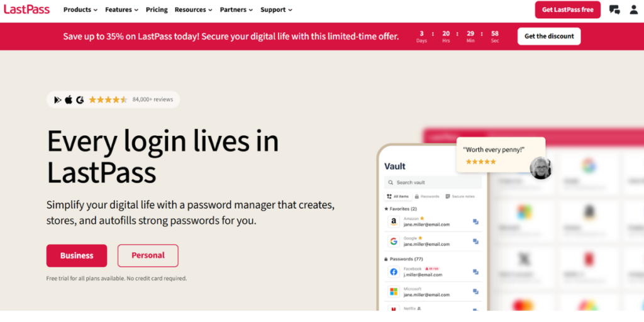Viewport: 644px width, 322px height.
Task: Copy the Facebook entry with its copy icon
Action: 475,272
